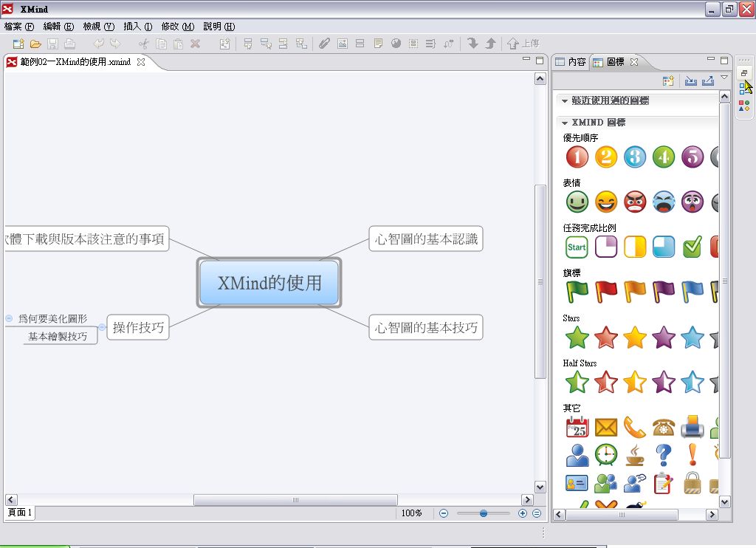756x548 pixels.
Task: Select the 頁面 1 sheet tab
Action: (20, 513)
